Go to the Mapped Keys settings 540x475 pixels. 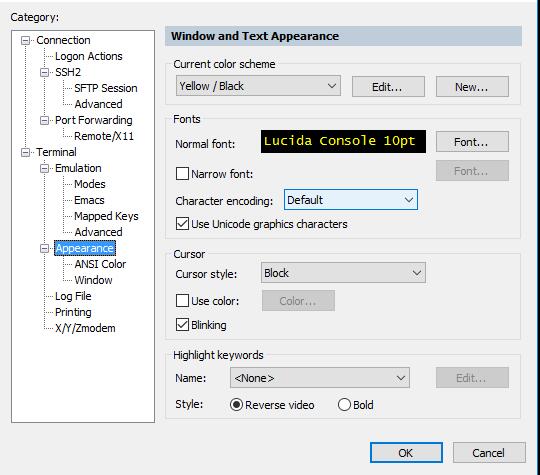point(106,216)
